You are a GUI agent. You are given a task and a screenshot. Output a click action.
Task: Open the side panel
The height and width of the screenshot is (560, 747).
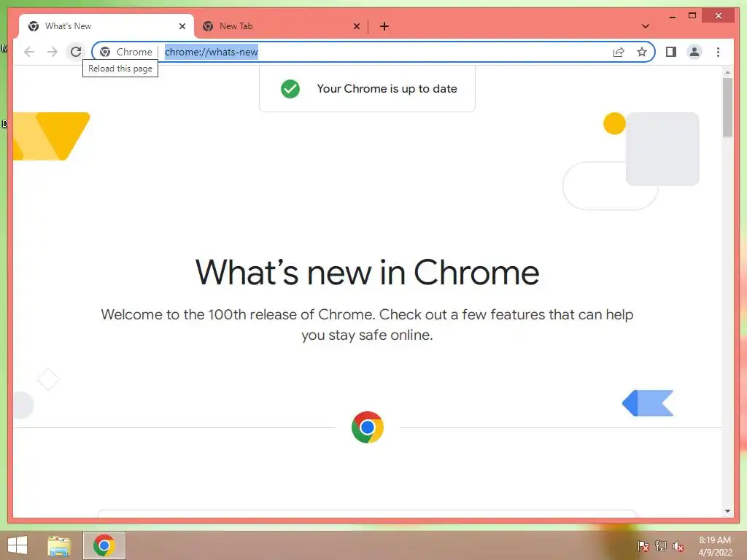tap(671, 52)
